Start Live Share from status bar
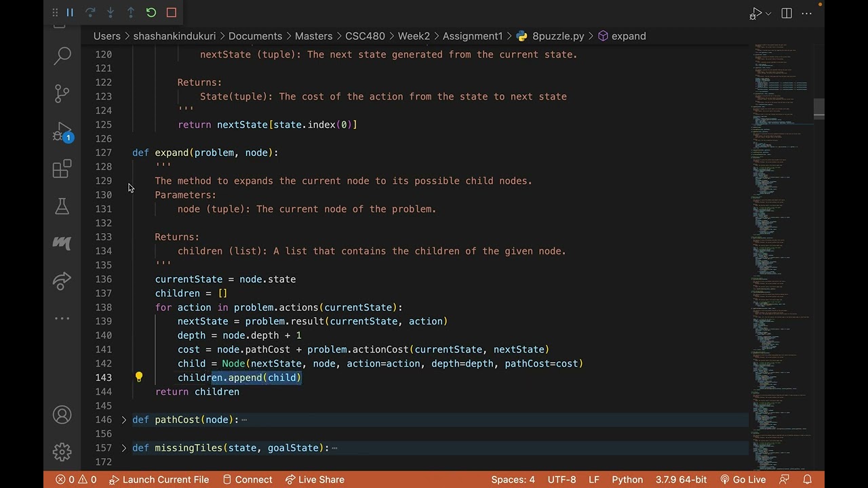The height and width of the screenshot is (488, 868). click(315, 479)
